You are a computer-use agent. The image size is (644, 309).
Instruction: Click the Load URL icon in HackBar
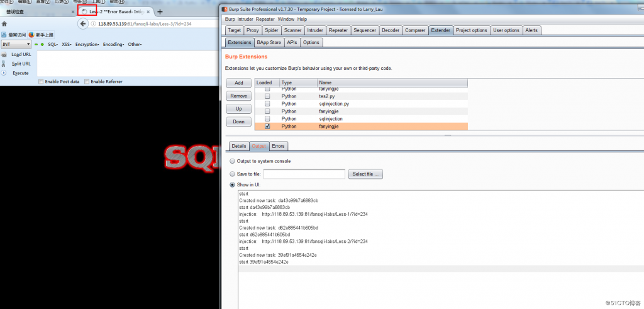pyautogui.click(x=4, y=54)
